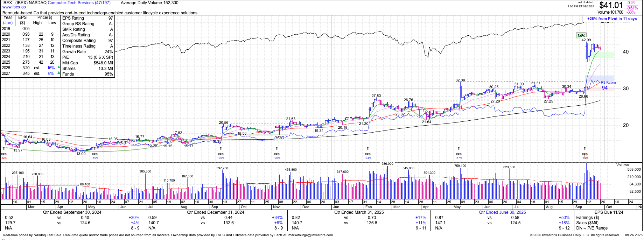The width and height of the screenshot is (644, 240).
Task: Click the Composite Rating row
Action: point(87,41)
